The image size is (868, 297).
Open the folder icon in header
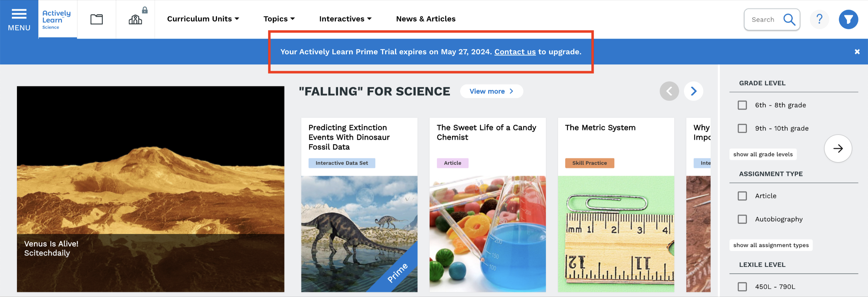97,19
